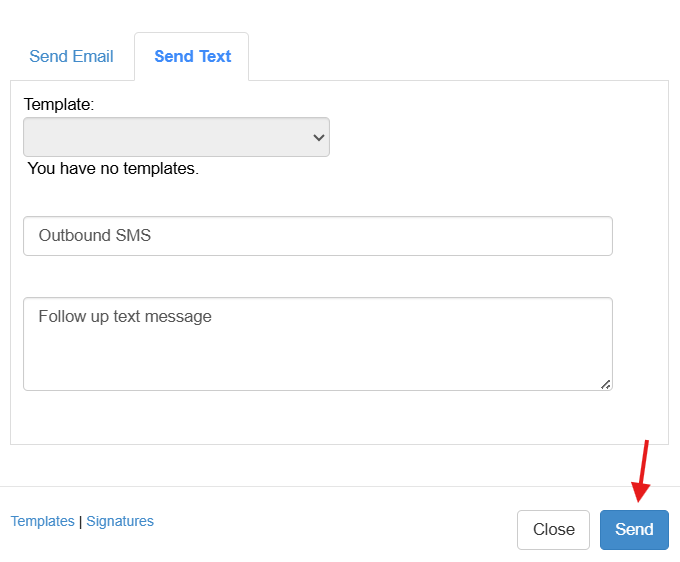Place cursor on word "Follow" in message box

(61, 316)
